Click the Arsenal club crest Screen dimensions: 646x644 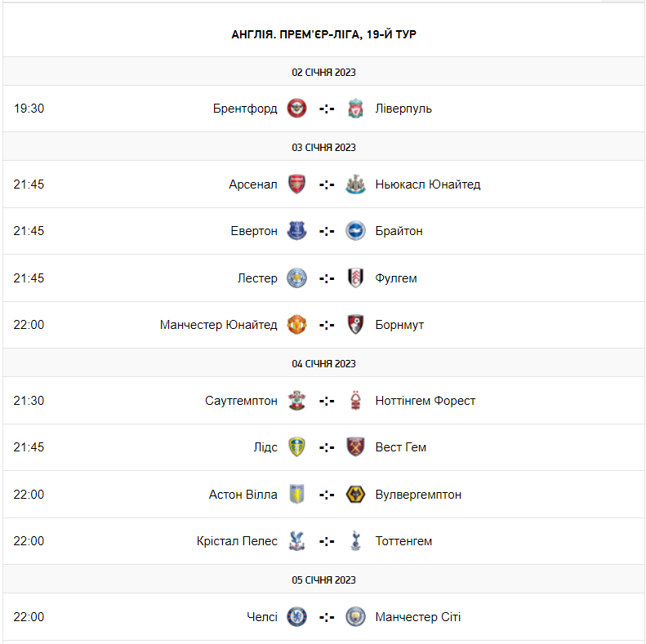(296, 184)
